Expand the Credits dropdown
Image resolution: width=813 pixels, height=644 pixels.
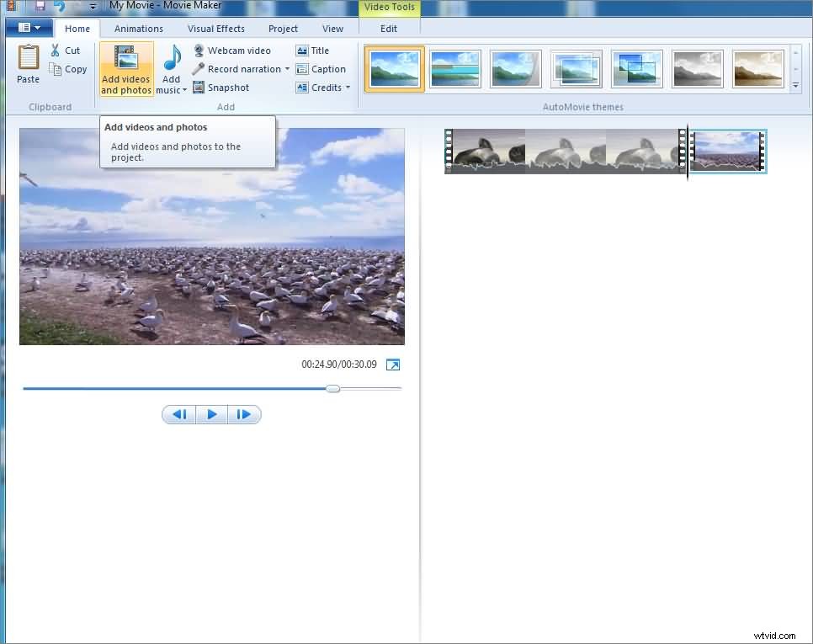coord(348,87)
